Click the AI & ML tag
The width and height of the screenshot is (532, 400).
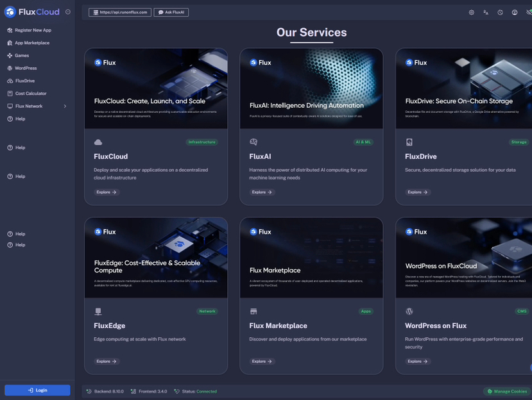click(x=363, y=142)
